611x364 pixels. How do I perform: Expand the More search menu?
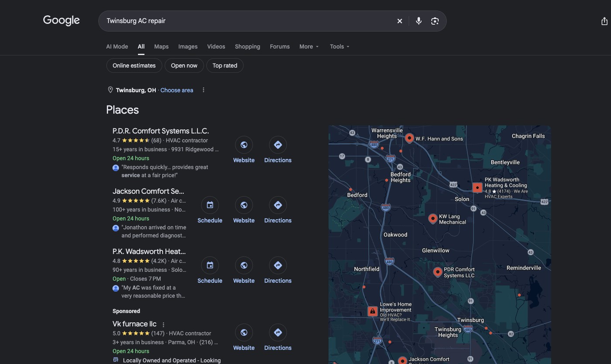click(309, 47)
